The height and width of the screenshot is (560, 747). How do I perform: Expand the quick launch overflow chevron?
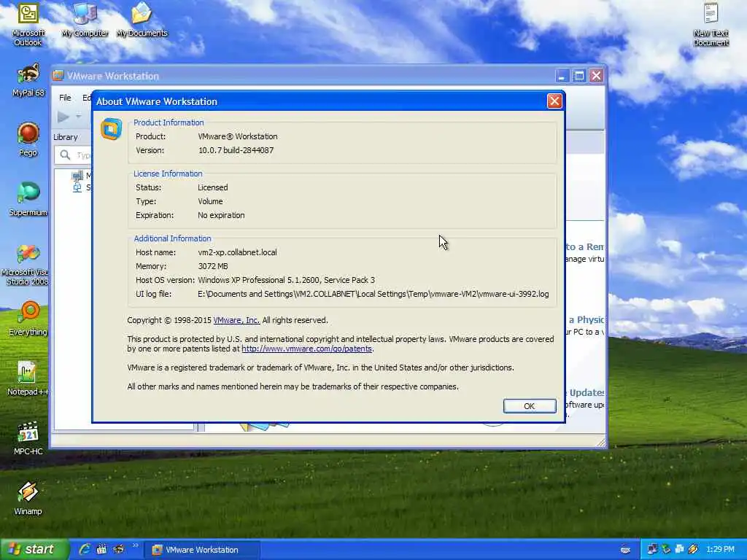point(135,545)
